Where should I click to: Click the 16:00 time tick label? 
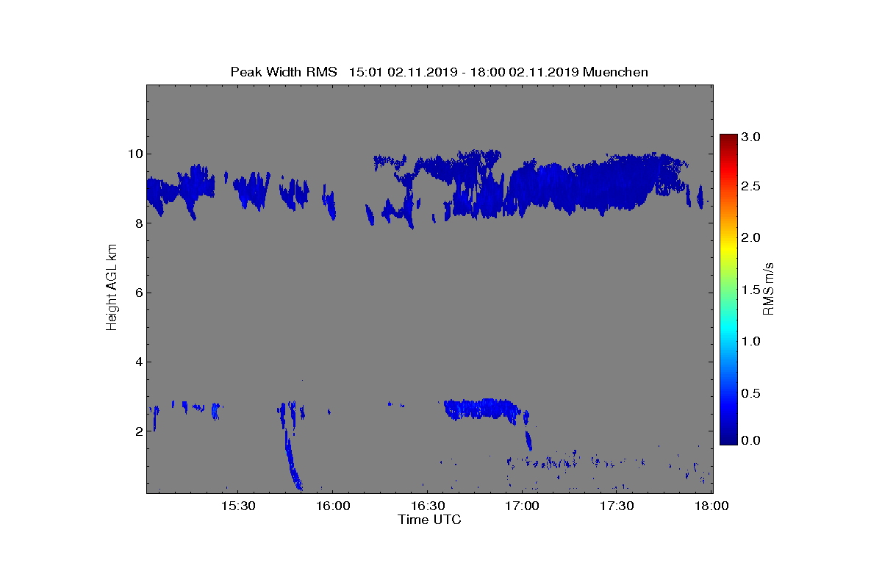(333, 506)
